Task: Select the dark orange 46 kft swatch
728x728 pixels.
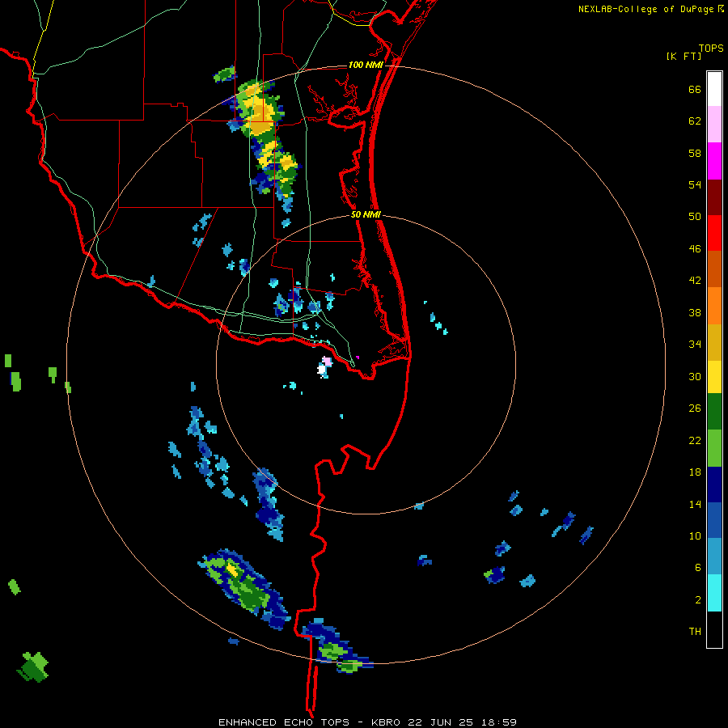Action: click(x=714, y=269)
